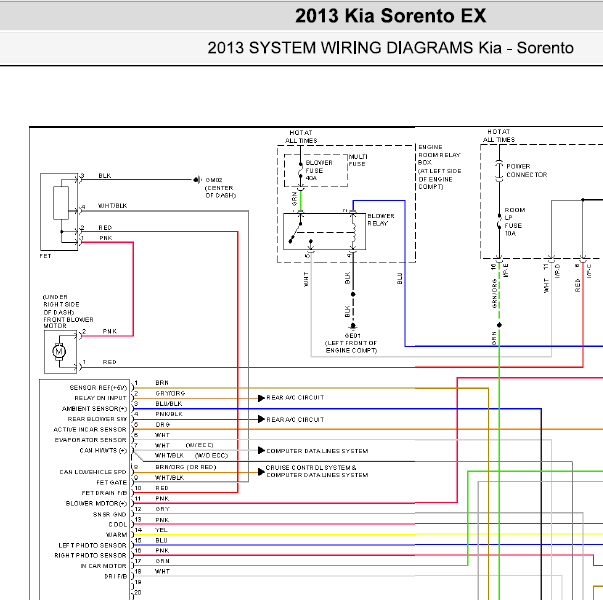Click the GE01 ground symbol
603x600 pixels.
[353, 326]
